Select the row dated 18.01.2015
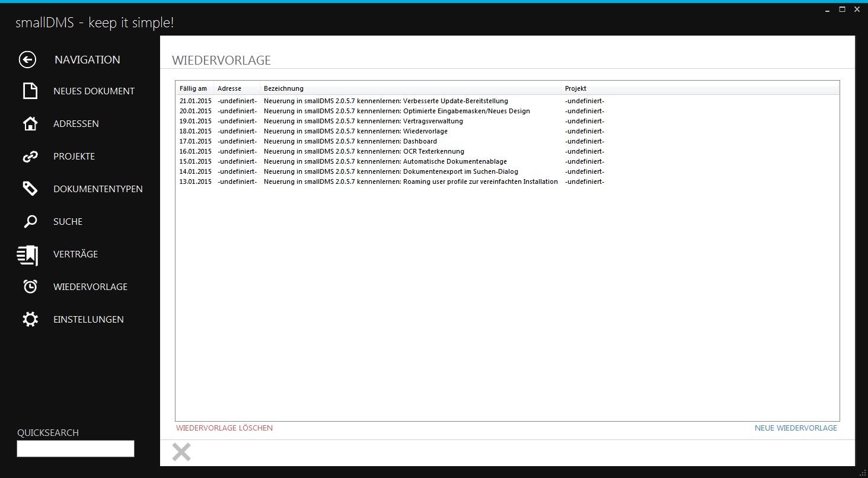The height and width of the screenshot is (478, 868). 508,132
